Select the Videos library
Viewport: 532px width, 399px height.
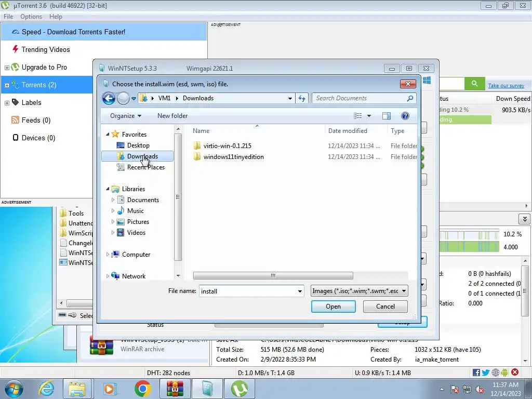pos(136,232)
